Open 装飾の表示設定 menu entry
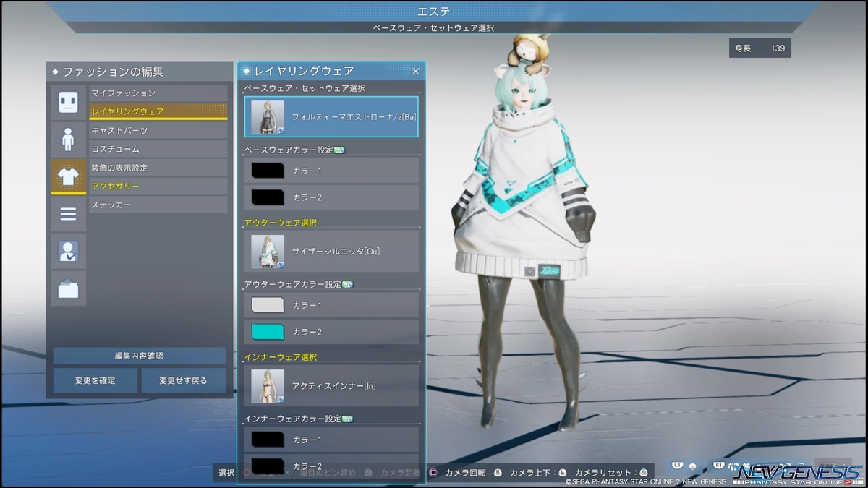 click(x=158, y=168)
